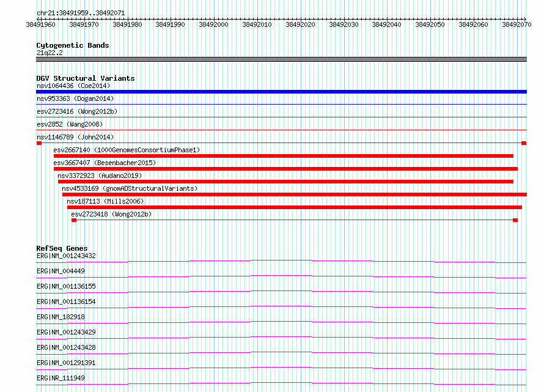Screen dimensions: 544x392
Task: Open the ERG|NM_001136155 transcript label
Action: point(66,286)
